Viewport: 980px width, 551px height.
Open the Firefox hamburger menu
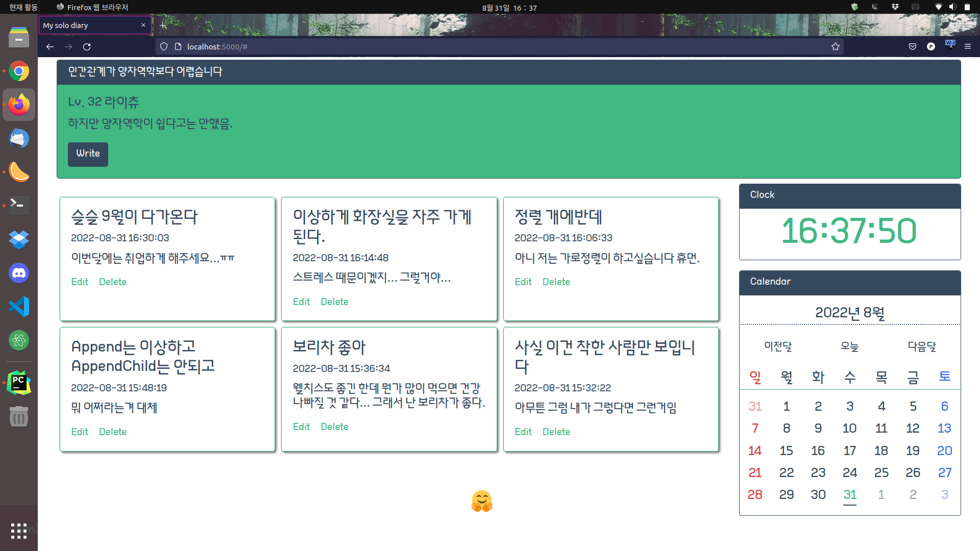click(x=967, y=46)
